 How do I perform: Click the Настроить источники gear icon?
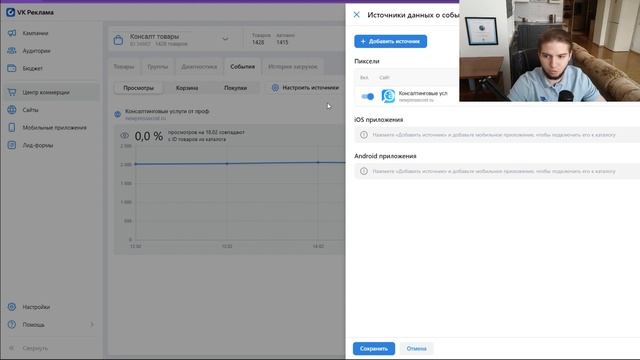(x=275, y=88)
